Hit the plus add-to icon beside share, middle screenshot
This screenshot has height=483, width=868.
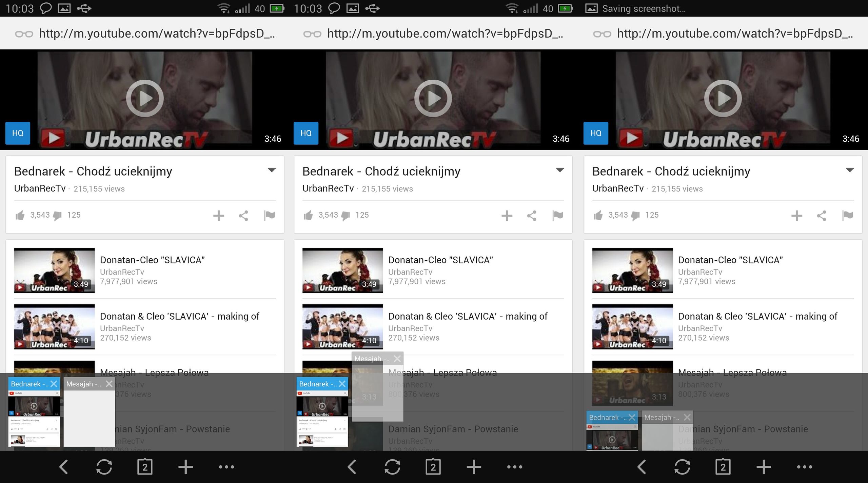(507, 216)
